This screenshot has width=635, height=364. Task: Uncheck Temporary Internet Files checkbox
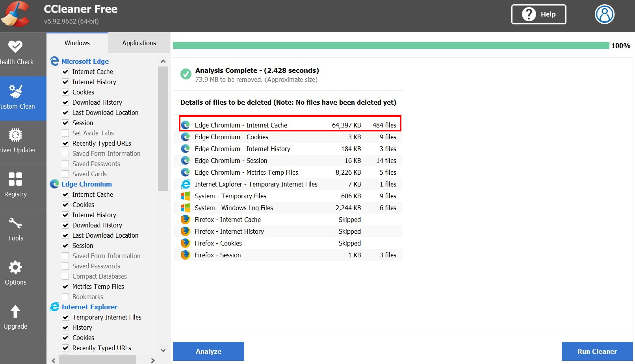coord(65,317)
